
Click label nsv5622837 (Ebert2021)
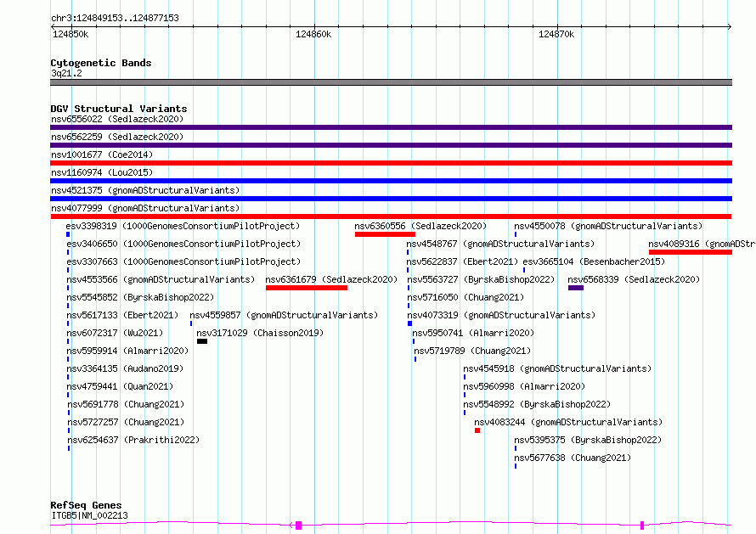tap(462, 261)
